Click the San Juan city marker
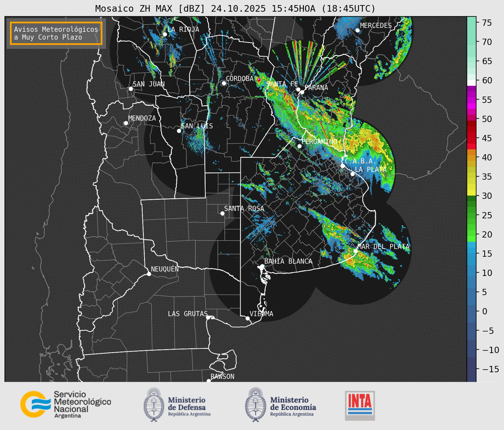Screen dimensions: 504x430 tap(131, 89)
